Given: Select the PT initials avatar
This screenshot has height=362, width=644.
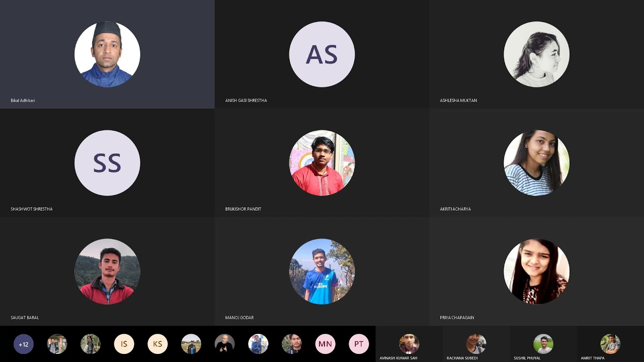Looking at the screenshot, I should [359, 344].
